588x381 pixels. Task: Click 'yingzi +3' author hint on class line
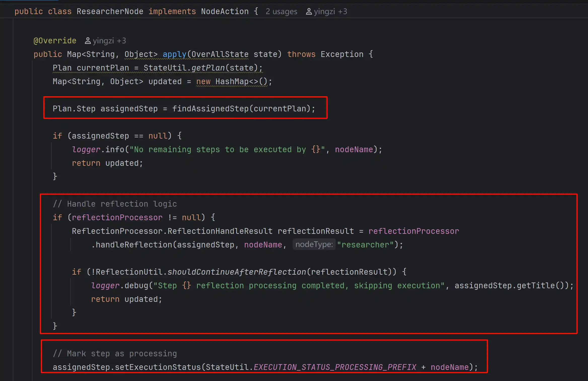point(330,12)
